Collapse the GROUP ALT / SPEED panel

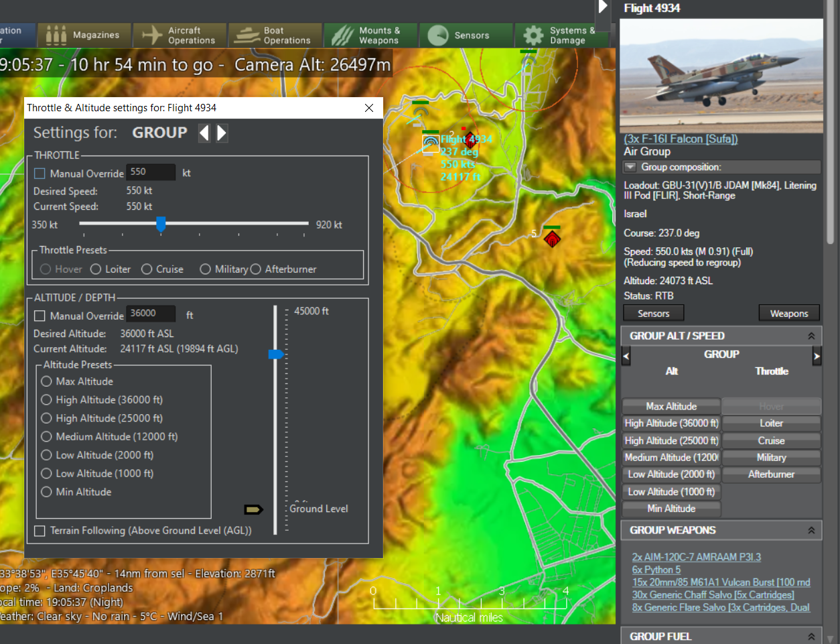(811, 336)
